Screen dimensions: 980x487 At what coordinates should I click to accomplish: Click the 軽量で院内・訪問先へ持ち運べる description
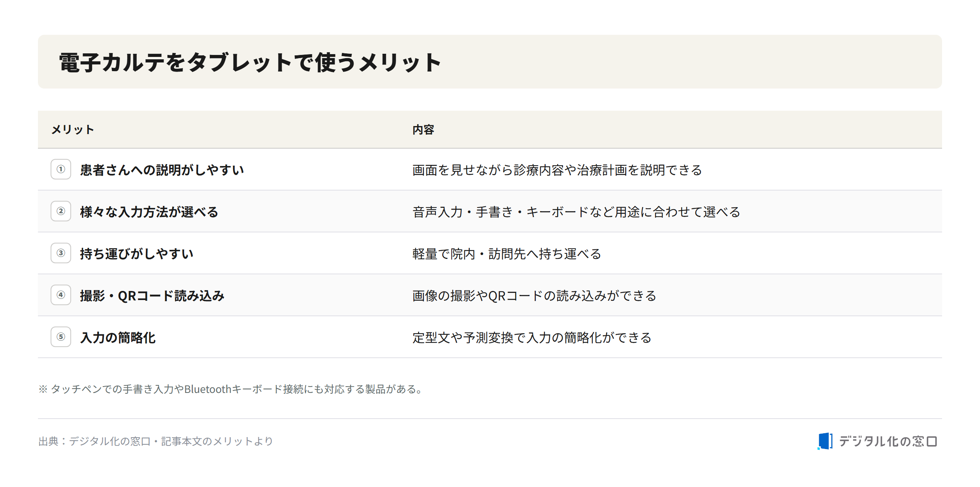click(507, 254)
